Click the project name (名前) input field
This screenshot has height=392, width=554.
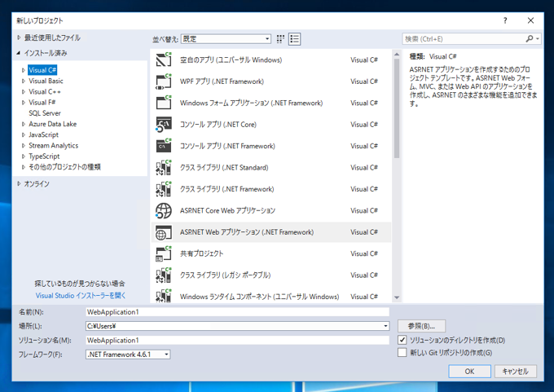(x=237, y=312)
